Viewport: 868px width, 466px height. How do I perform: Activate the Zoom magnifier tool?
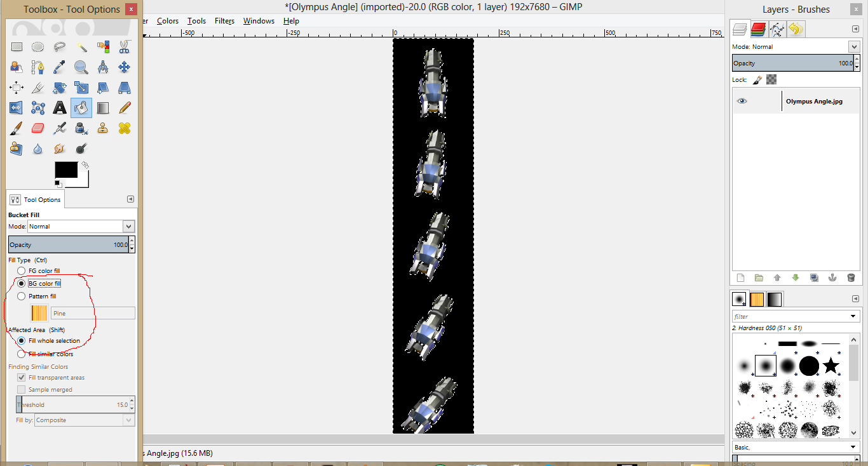(x=81, y=67)
